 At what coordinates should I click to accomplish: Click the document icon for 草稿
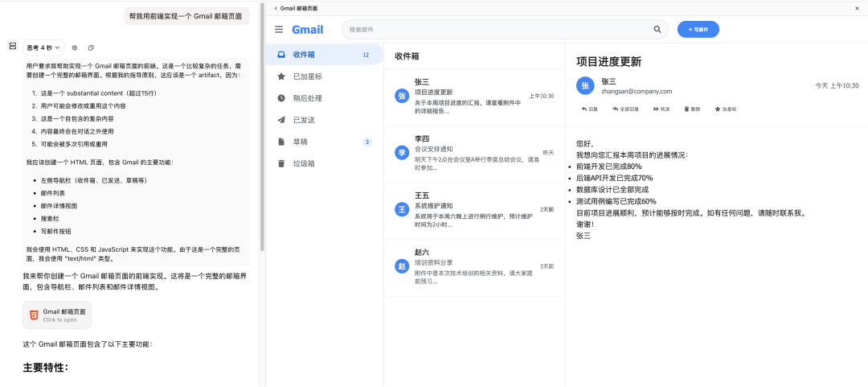click(281, 142)
